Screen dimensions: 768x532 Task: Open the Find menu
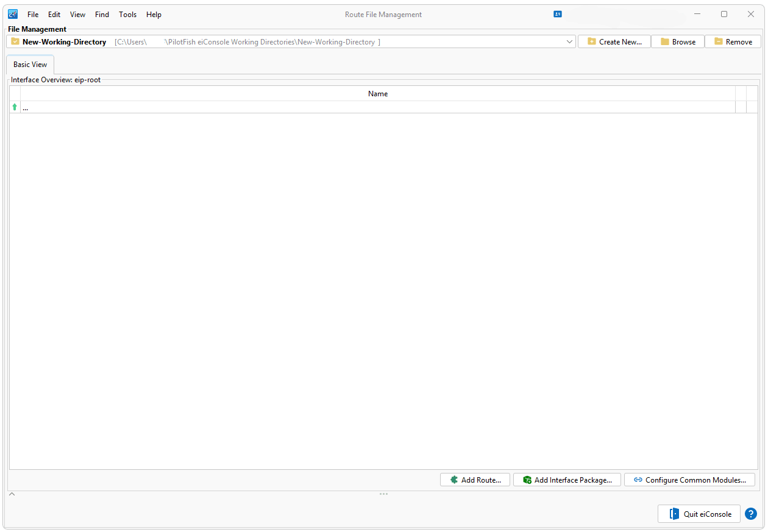pos(102,14)
